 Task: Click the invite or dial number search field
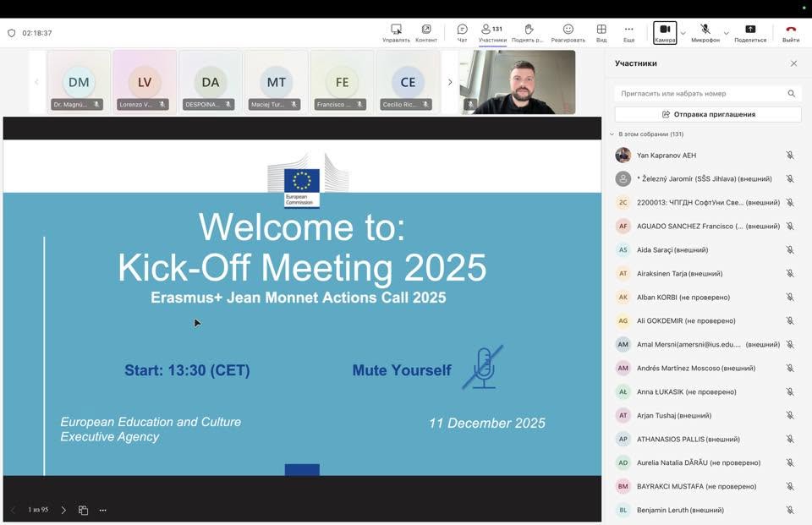[x=708, y=93]
